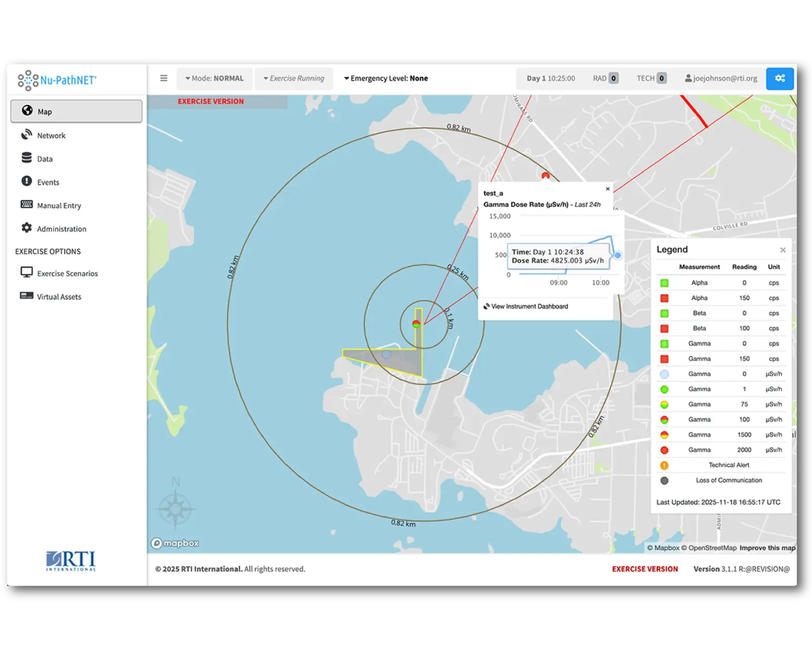This screenshot has height=650, width=812.
Task: Open the Map page
Action: tap(76, 111)
